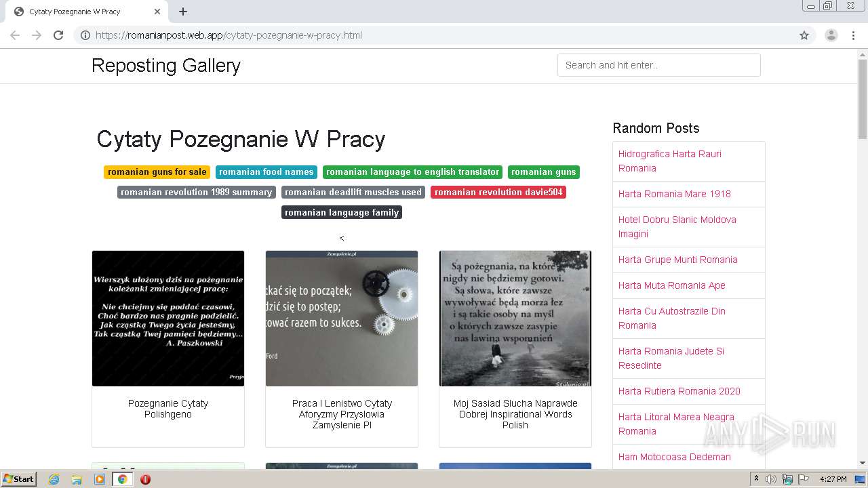Click romanian deadlift muscles used tag
The width and height of the screenshot is (868, 488).
(353, 192)
